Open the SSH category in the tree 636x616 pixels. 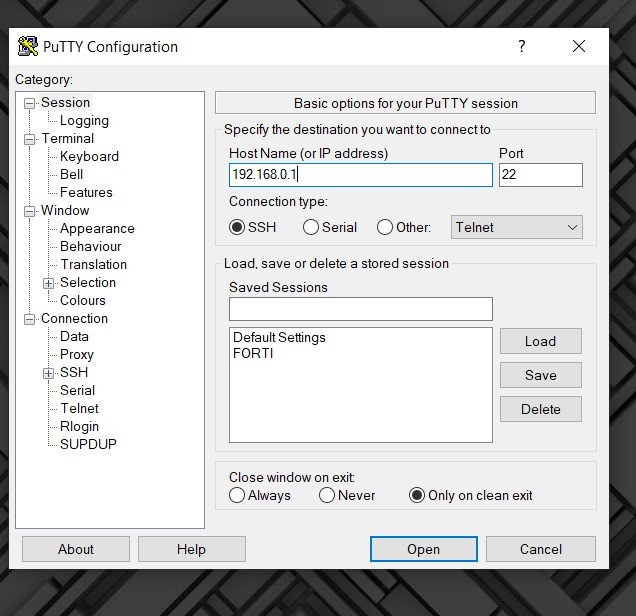[x=74, y=372]
